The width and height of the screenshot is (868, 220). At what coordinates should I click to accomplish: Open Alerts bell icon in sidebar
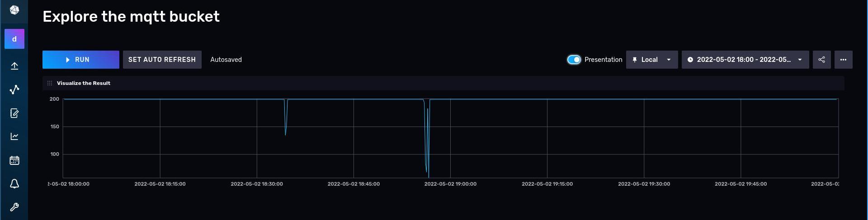(14, 184)
